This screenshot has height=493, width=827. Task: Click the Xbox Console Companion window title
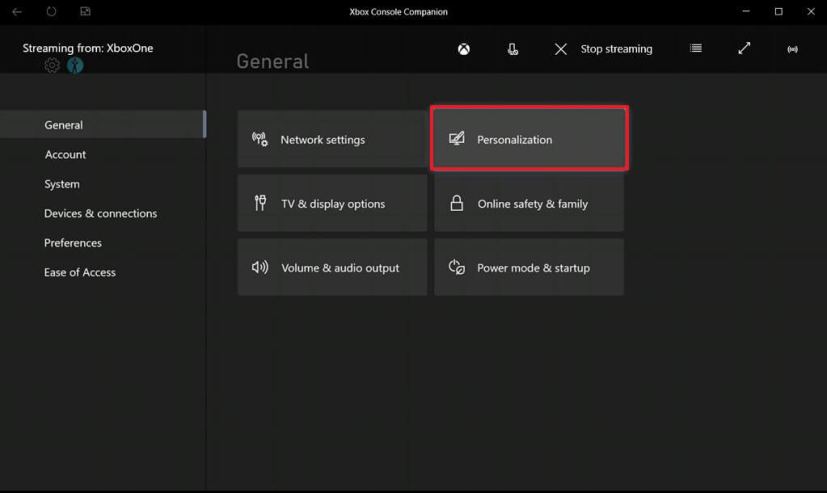click(x=398, y=12)
